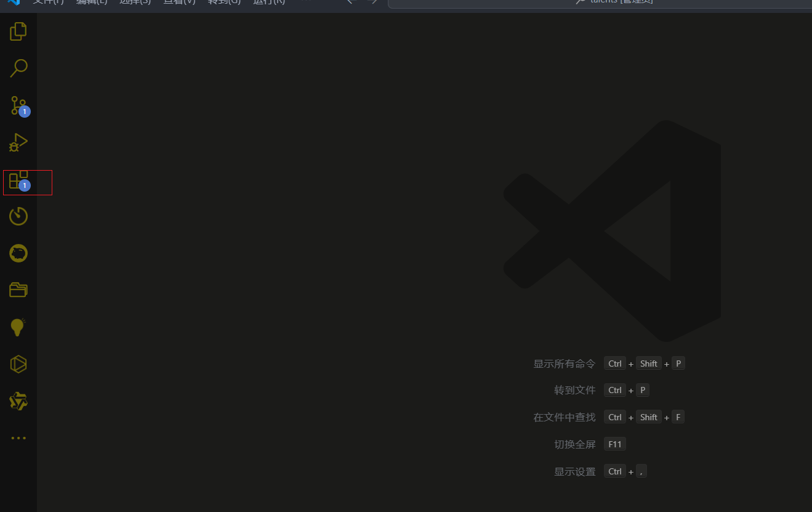Click the round pig icon in activity bar
Viewport: 812px width, 512px height.
[18, 253]
